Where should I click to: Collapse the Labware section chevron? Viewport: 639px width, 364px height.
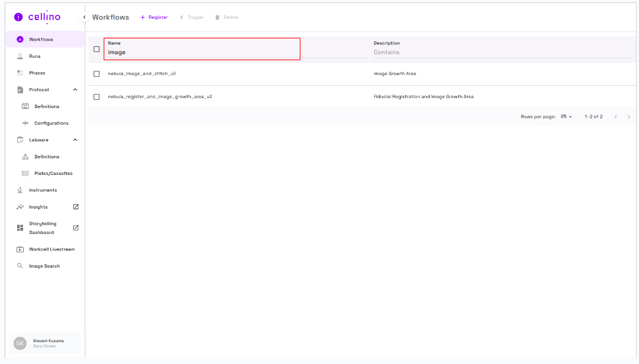(x=75, y=140)
